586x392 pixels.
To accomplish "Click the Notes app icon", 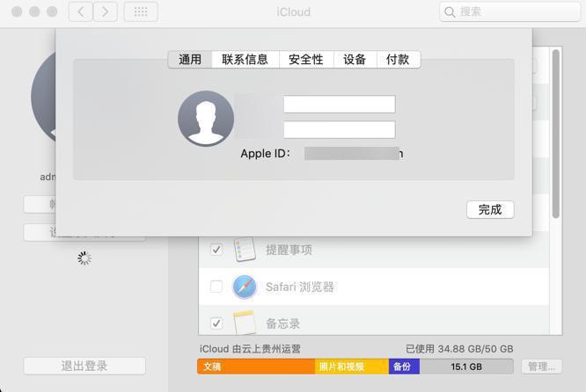I will coord(245,323).
